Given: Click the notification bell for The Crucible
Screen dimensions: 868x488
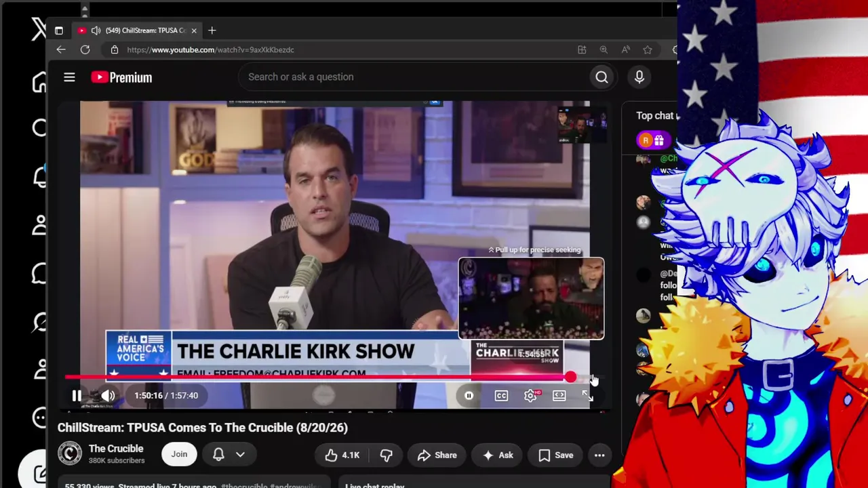Looking at the screenshot, I should pos(218,455).
